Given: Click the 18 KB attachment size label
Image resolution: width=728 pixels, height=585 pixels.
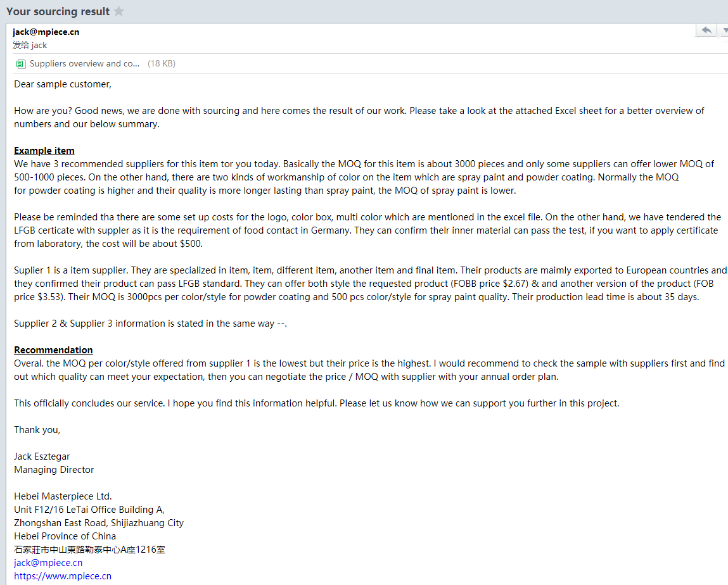Looking at the screenshot, I should 162,63.
